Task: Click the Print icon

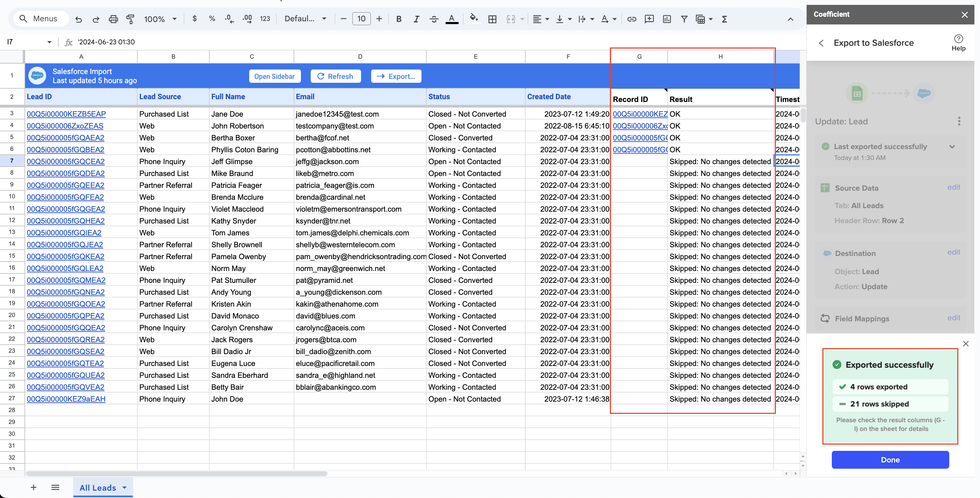Action: tap(113, 19)
